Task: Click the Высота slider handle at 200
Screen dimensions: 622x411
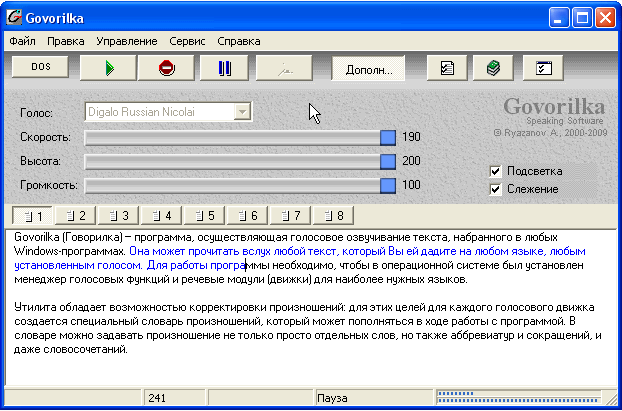Action: [x=388, y=161]
